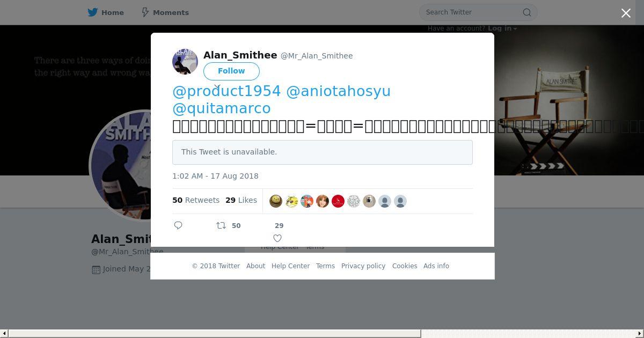Screen dimensions: 644x338
Task: Like the tweet with heart icon
Action: (x=277, y=238)
